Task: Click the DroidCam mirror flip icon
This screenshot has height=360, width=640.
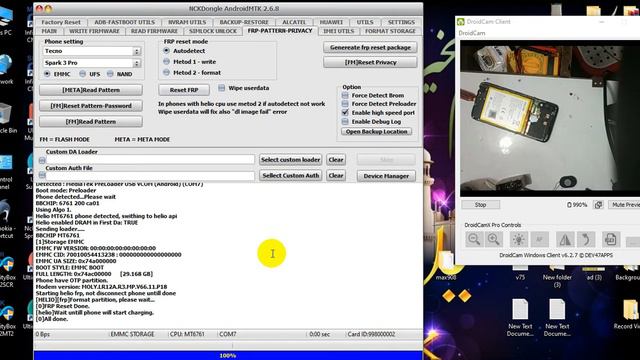Action: (x=565, y=239)
